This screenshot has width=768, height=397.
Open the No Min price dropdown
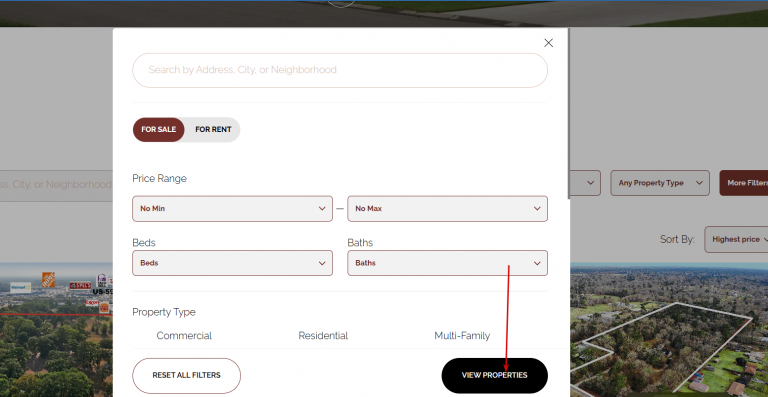[232, 209]
